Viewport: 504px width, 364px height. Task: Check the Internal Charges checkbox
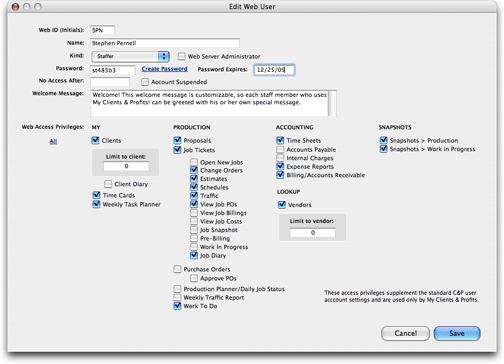(280, 158)
